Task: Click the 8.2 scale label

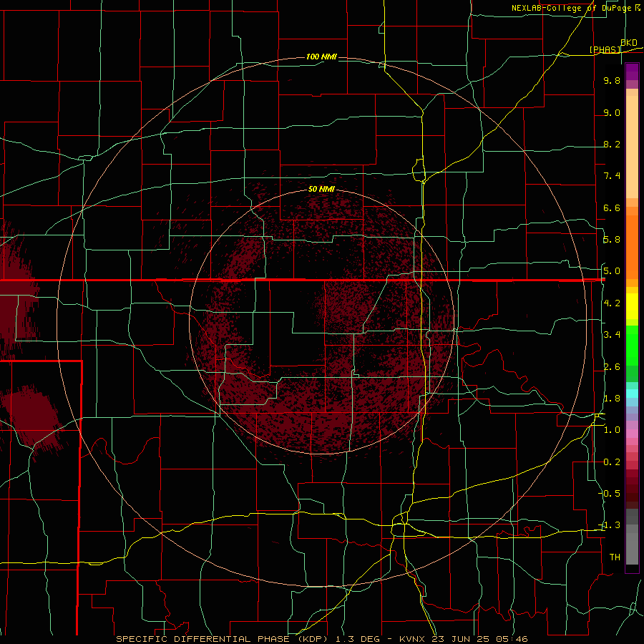Action: coord(612,144)
